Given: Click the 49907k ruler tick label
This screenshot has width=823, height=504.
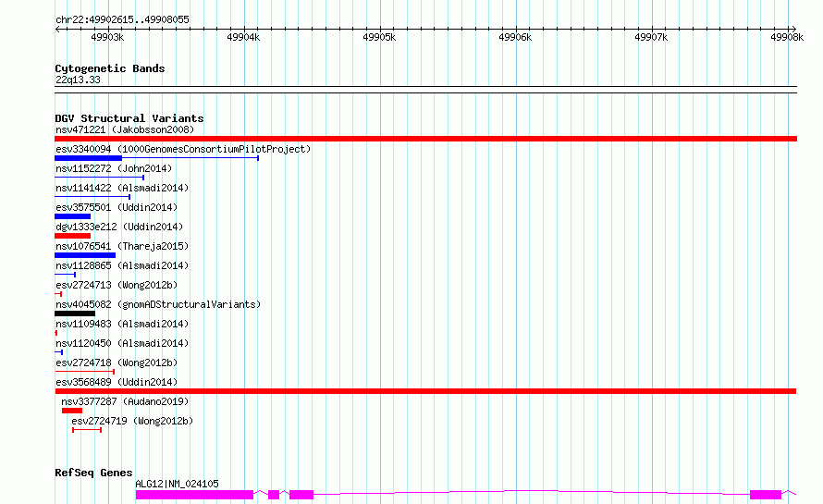Looking at the screenshot, I should coord(651,37).
